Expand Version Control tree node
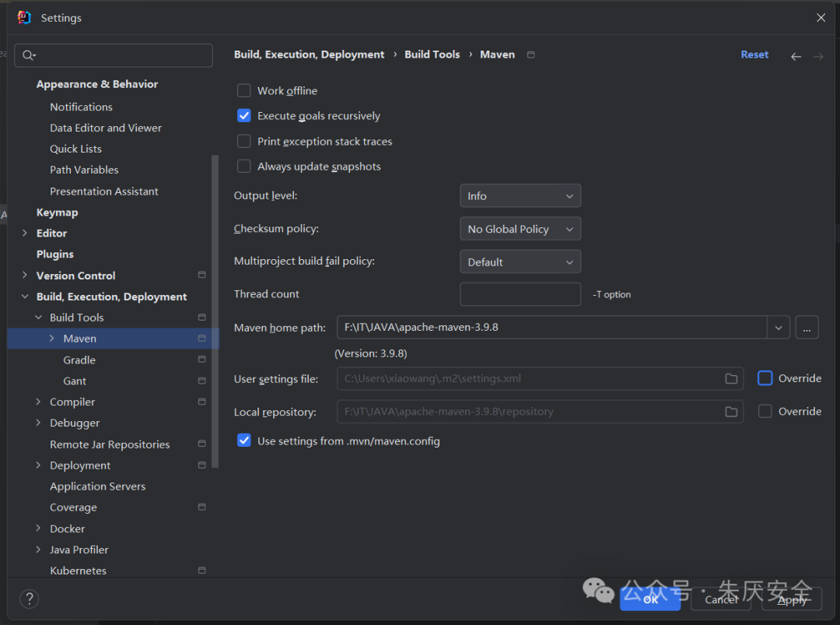Image resolution: width=840 pixels, height=625 pixels. point(25,275)
